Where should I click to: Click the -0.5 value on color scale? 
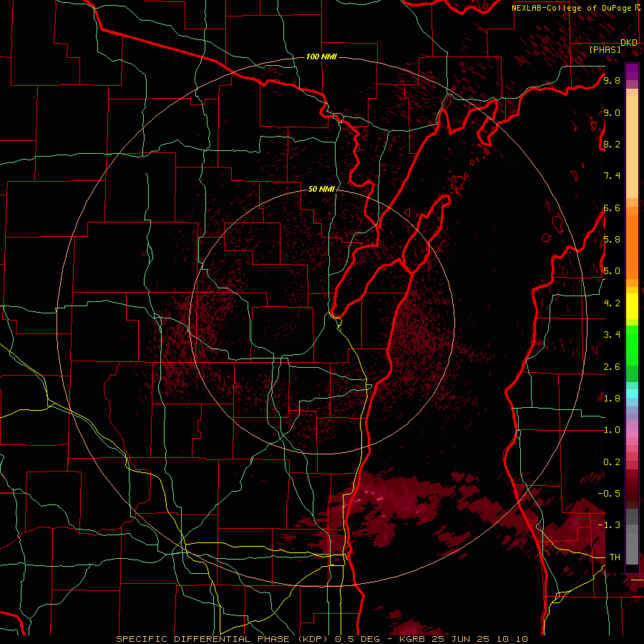(x=610, y=494)
